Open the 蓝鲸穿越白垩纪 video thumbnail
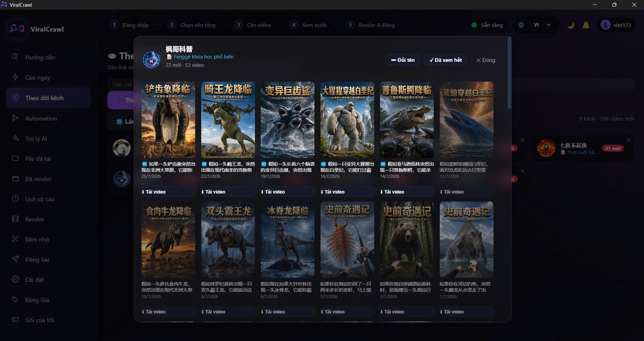This screenshot has height=341, width=644. click(x=467, y=120)
